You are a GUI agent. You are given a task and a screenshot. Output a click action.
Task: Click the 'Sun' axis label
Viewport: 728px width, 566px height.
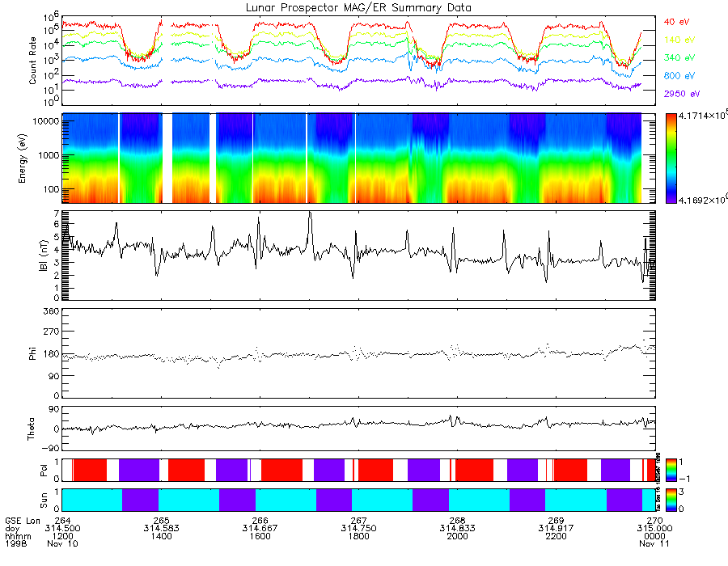pos(44,501)
